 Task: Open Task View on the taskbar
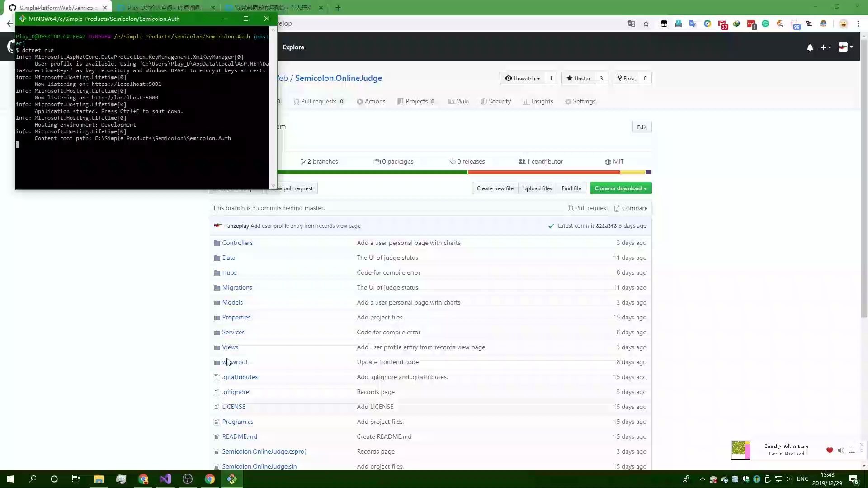[x=76, y=479]
